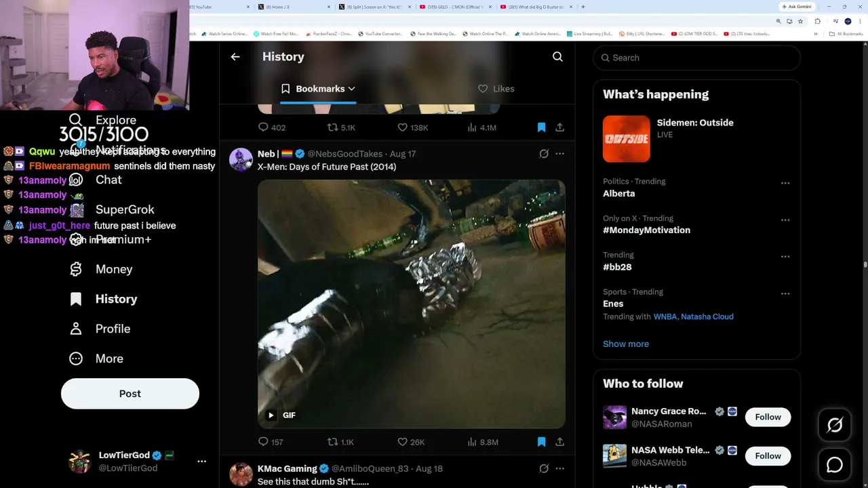Image resolution: width=868 pixels, height=488 pixels.
Task: Open Sidemen: Outside live thumbnail
Action: tap(627, 139)
